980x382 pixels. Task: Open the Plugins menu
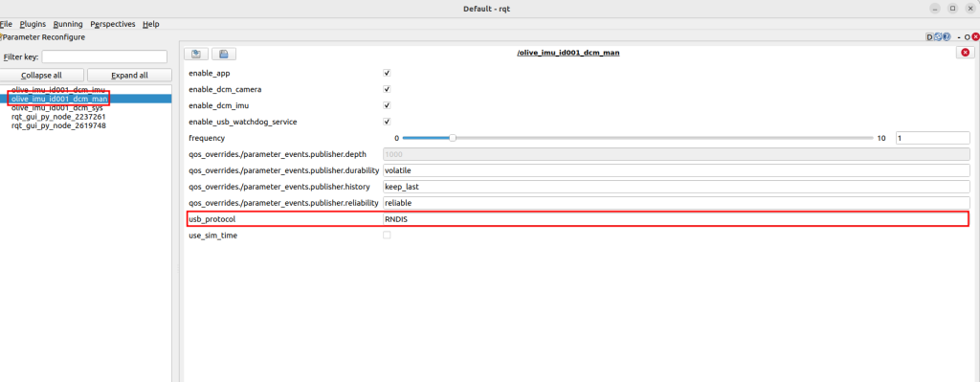click(33, 24)
